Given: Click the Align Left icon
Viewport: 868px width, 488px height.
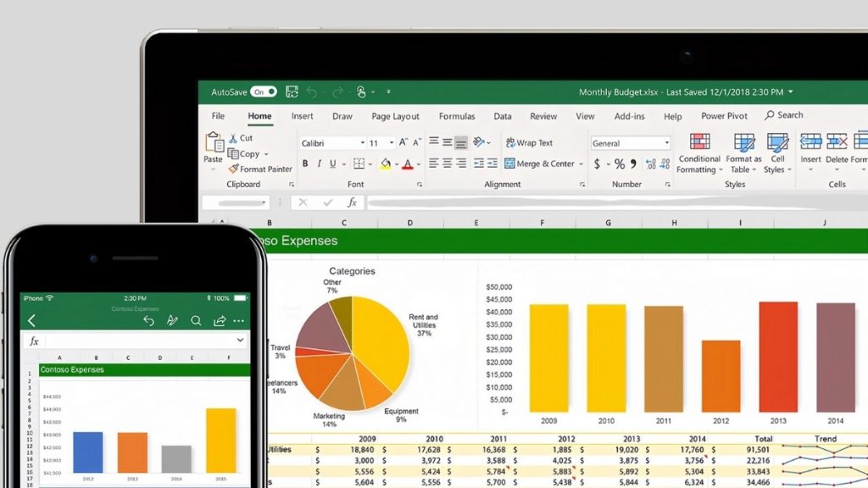Looking at the screenshot, I should tap(434, 164).
